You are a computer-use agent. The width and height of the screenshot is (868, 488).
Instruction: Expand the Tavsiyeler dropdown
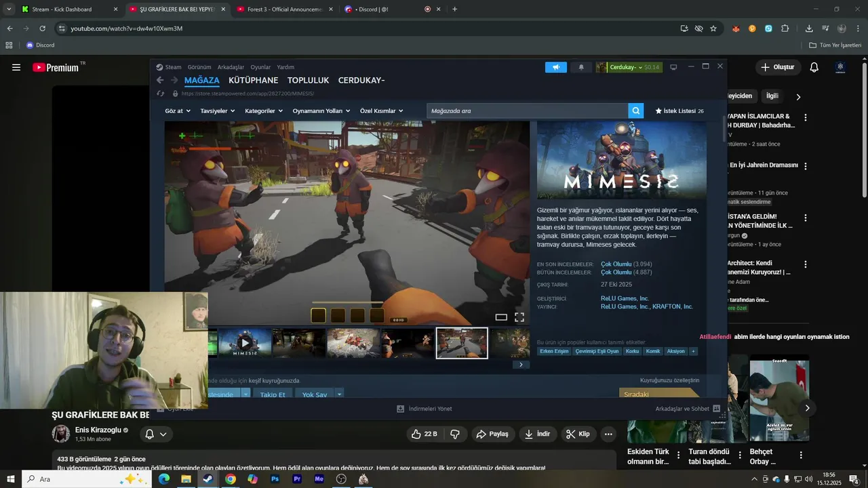coord(217,110)
